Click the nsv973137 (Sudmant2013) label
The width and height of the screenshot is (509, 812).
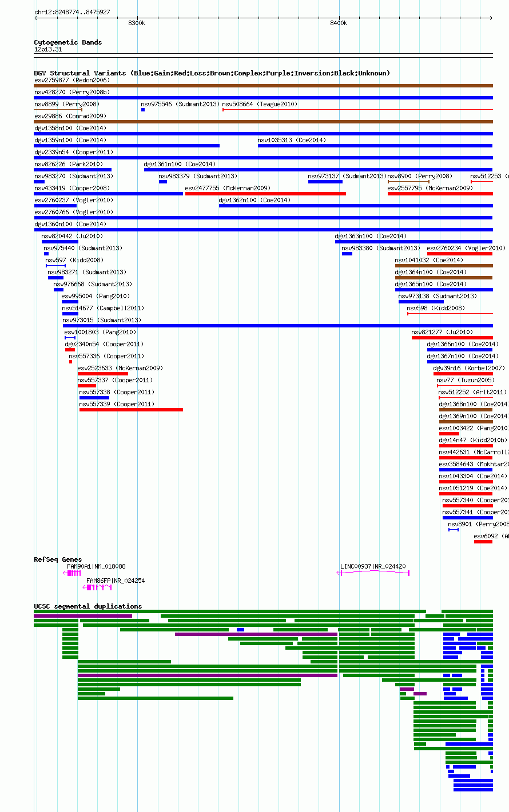pos(347,176)
